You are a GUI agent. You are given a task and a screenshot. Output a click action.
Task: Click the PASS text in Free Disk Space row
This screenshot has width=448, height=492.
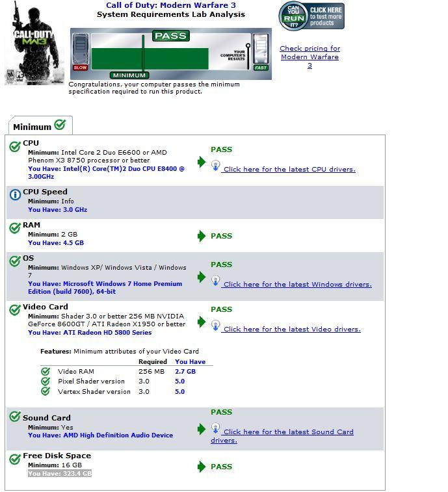point(221,467)
